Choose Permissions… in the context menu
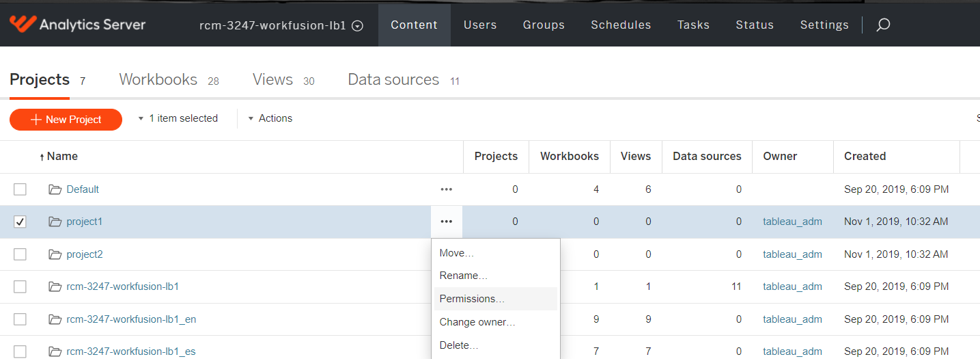The image size is (980, 359). pos(496,299)
